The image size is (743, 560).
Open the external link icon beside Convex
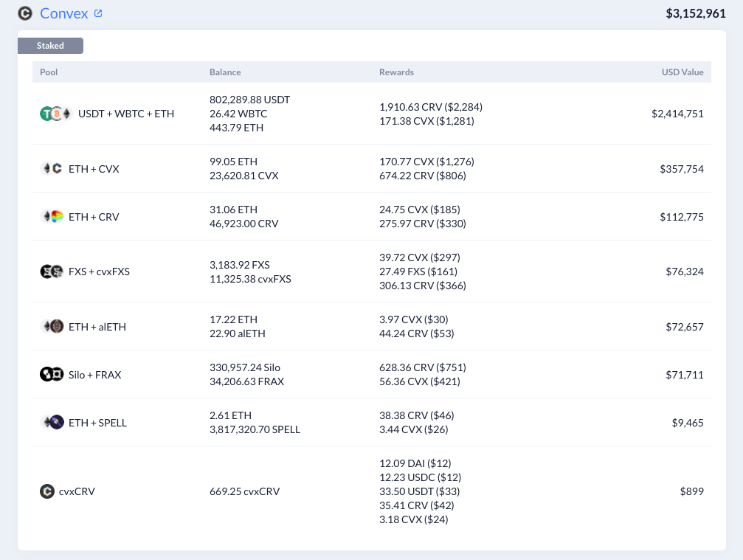pyautogui.click(x=98, y=13)
